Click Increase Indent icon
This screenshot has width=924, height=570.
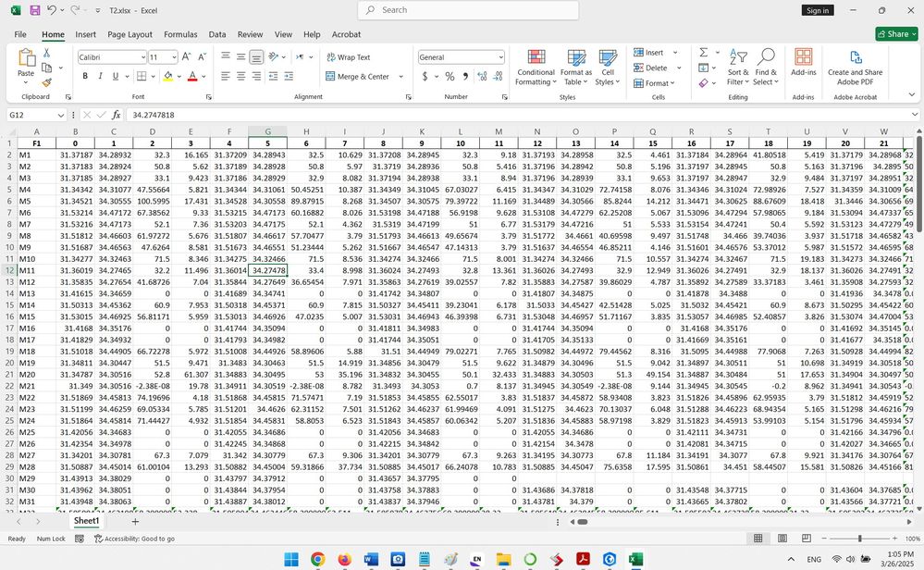click(289, 77)
